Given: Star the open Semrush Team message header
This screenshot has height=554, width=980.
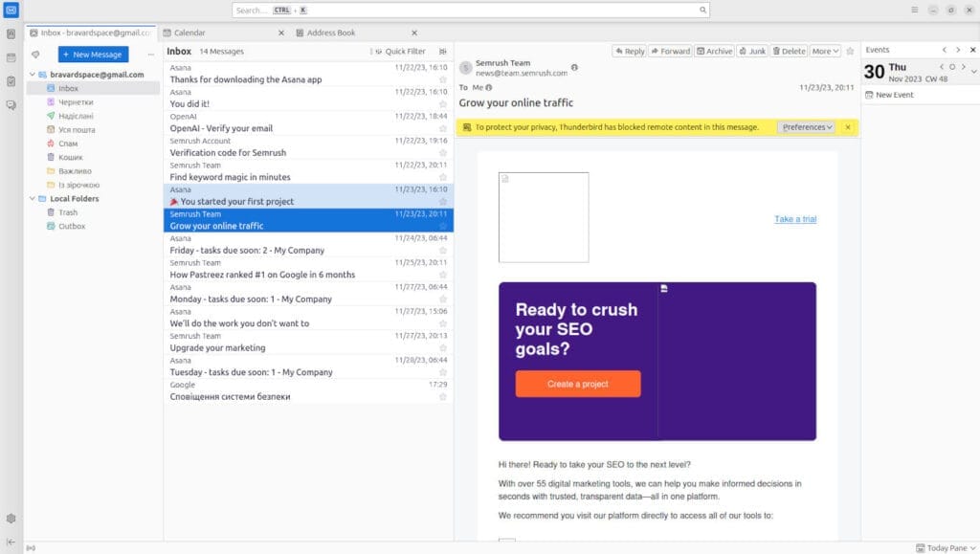Looking at the screenshot, I should click(x=849, y=51).
